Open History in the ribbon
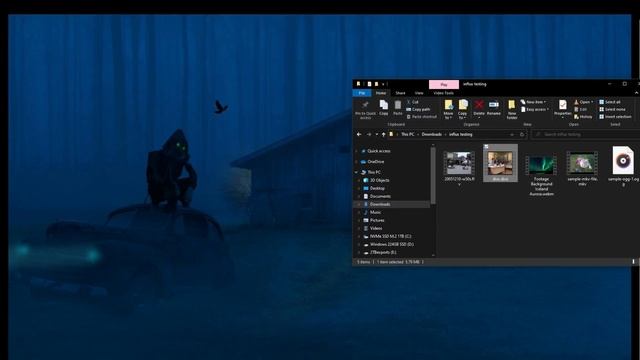Screen dimensions: 640x360 [583, 117]
